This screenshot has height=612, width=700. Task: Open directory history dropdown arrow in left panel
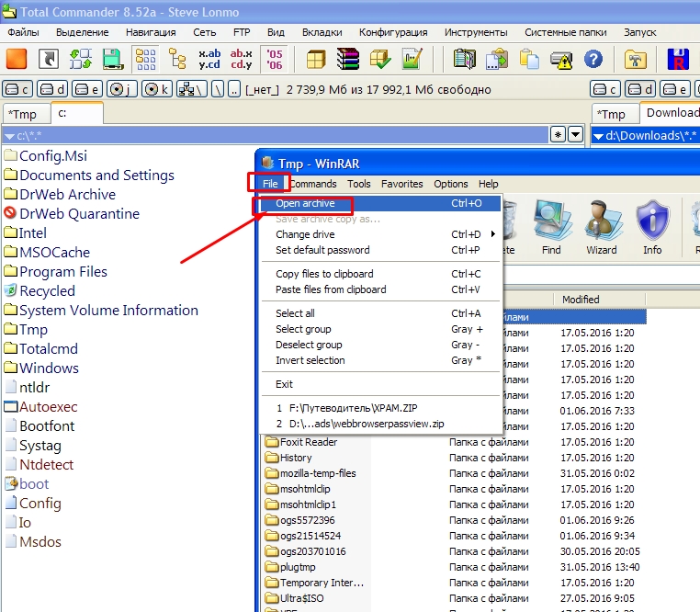pos(575,135)
